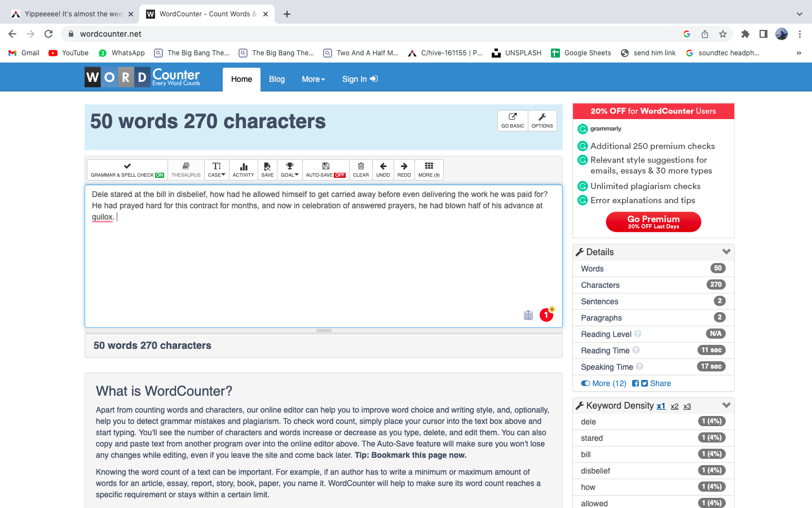
Task: Select keyword density x1
Action: tap(661, 406)
